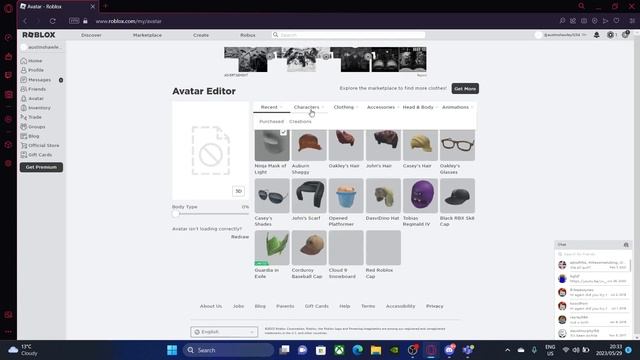Viewport: 640px width, 360px height.
Task: Open Robux in the top navigation
Action: pos(248,35)
